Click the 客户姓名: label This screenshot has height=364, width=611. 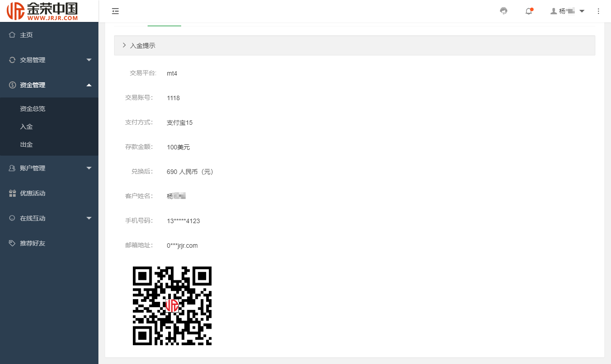139,196
